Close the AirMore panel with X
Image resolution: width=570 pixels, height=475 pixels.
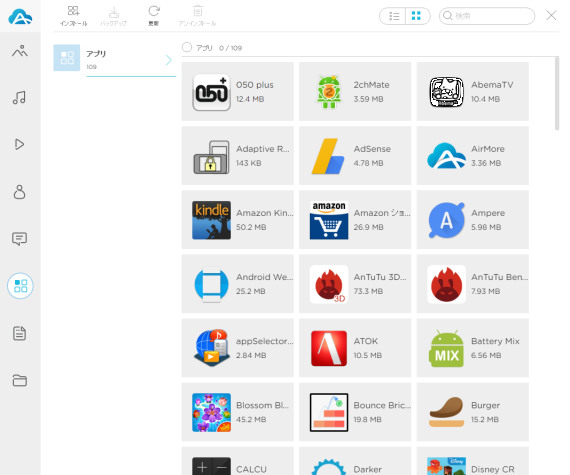(x=551, y=16)
